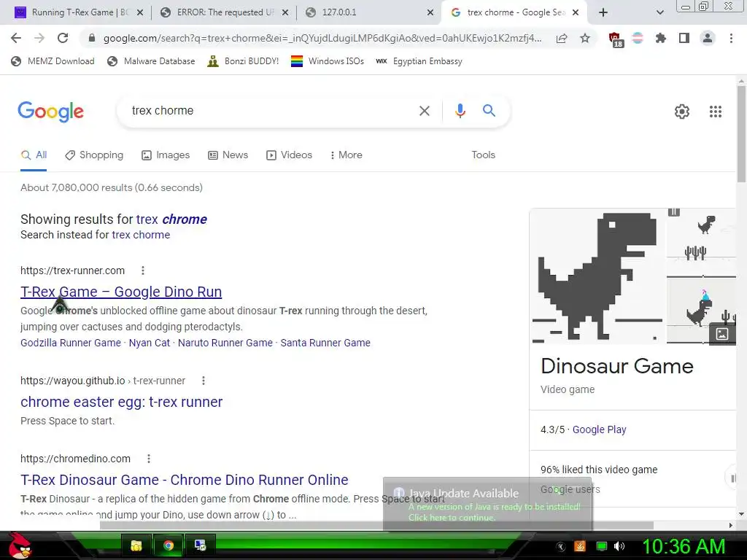
Task: Close the 127.0.0.1 tab
Action: tap(430, 12)
